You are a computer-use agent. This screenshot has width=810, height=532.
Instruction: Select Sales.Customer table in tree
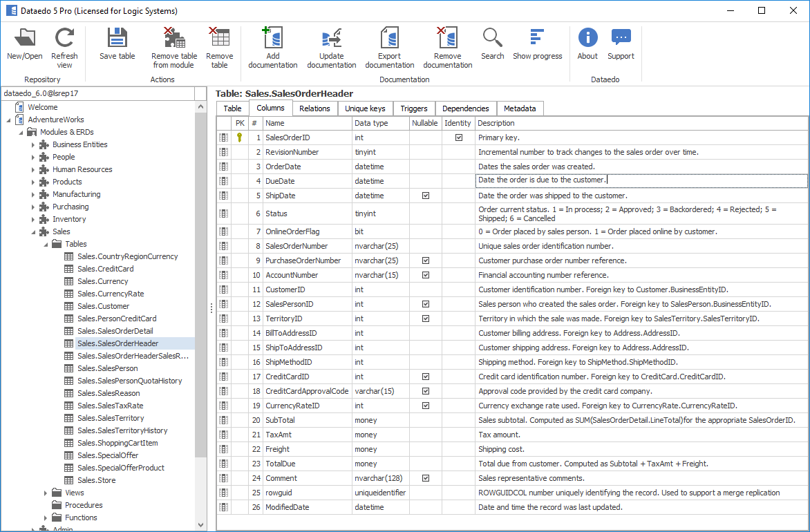click(103, 306)
